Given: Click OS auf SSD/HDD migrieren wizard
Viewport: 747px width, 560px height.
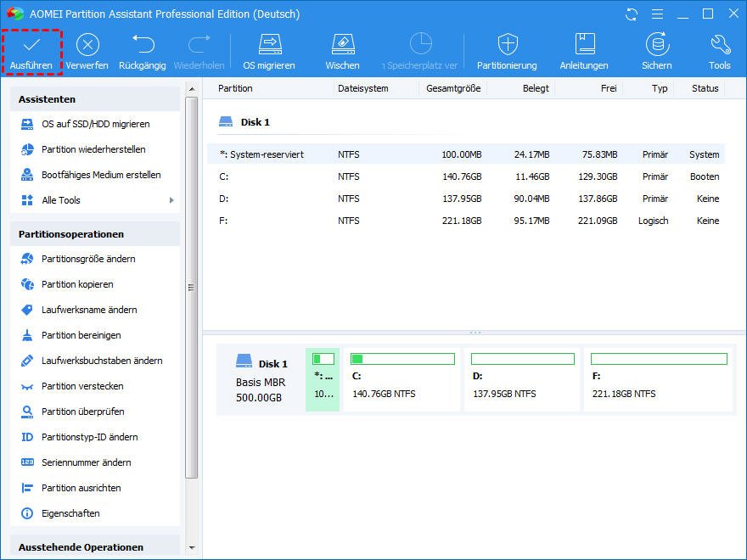Looking at the screenshot, I should [95, 124].
